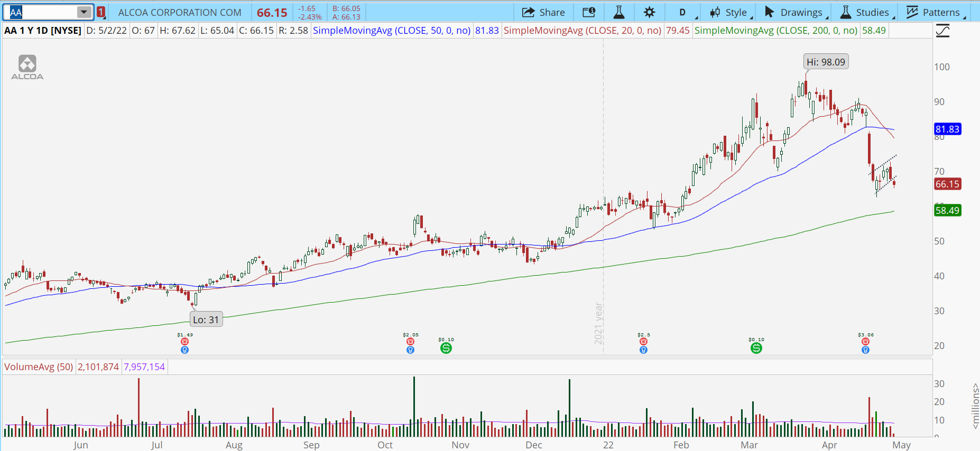Click the price axis scale settings icon

pyautogui.click(x=942, y=31)
